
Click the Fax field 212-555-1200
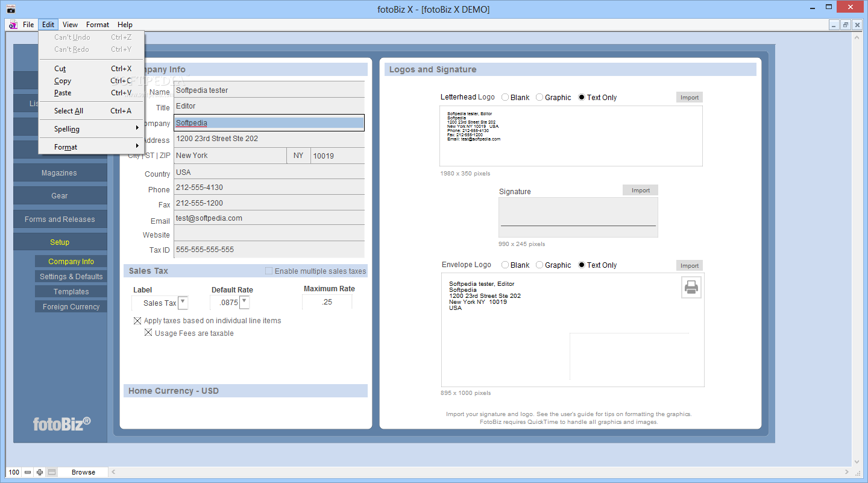click(269, 203)
